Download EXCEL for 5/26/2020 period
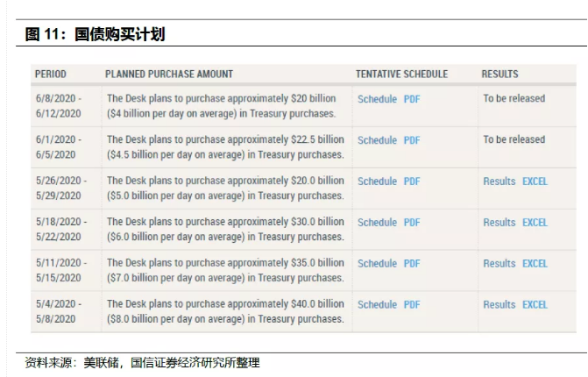 coord(535,181)
